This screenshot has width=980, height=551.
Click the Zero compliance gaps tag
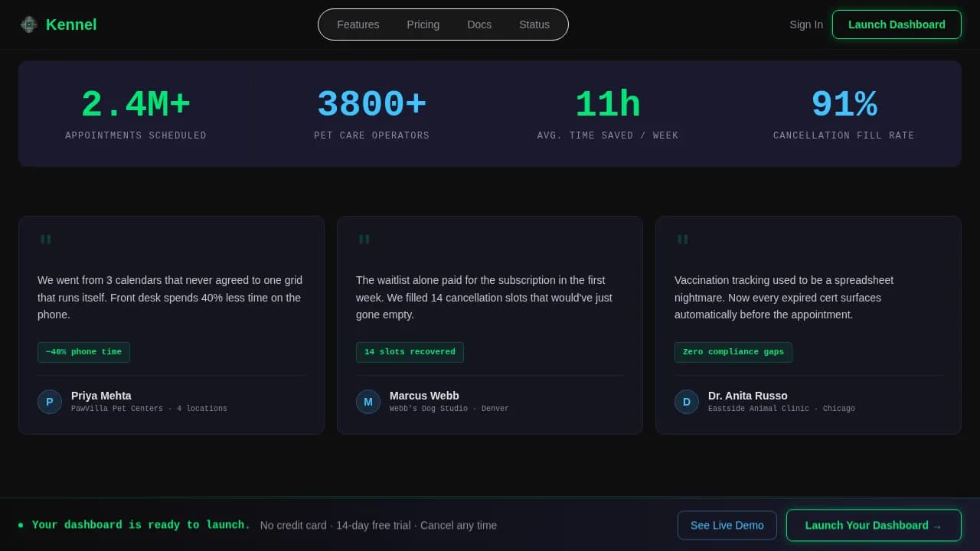[x=733, y=352]
